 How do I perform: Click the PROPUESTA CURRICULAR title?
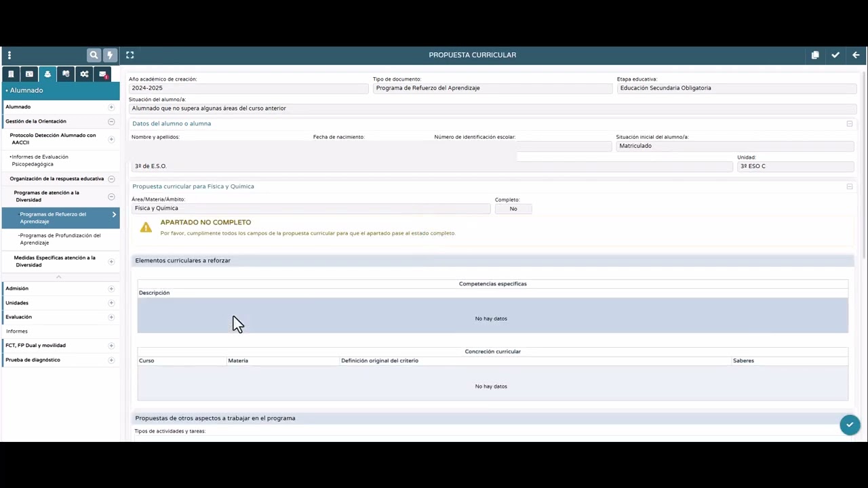coord(473,56)
